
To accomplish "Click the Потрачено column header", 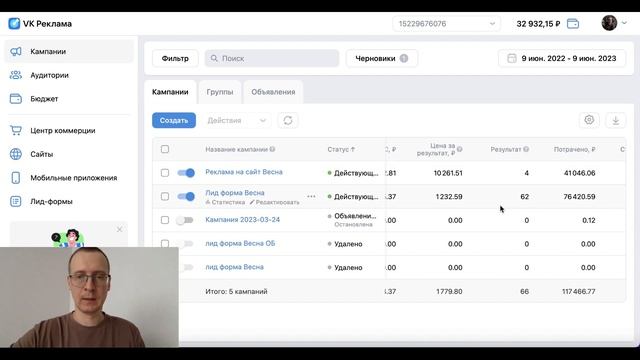I will pos(574,149).
